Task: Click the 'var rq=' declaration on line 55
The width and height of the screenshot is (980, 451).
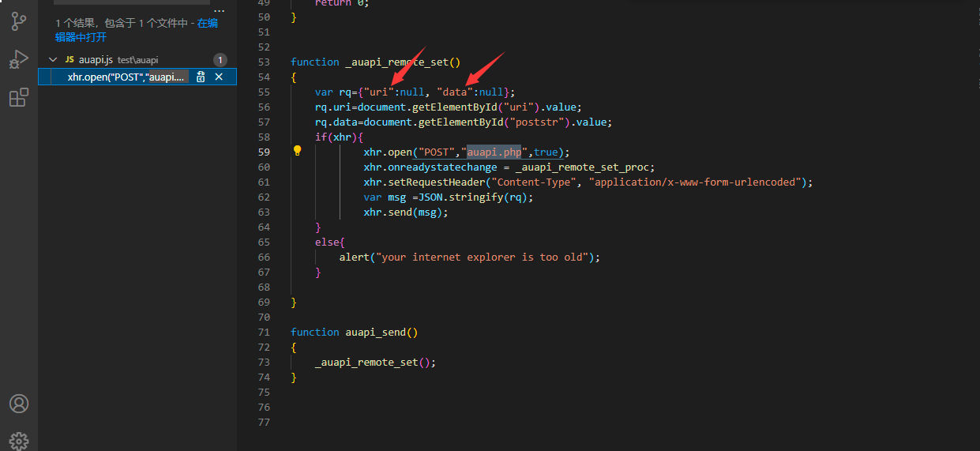Action: click(x=336, y=92)
